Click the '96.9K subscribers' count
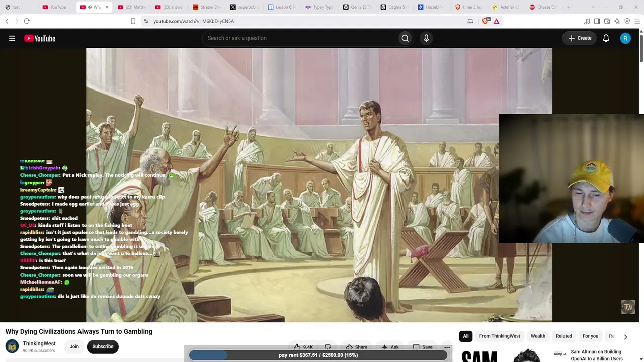644x362 pixels. tap(39, 351)
